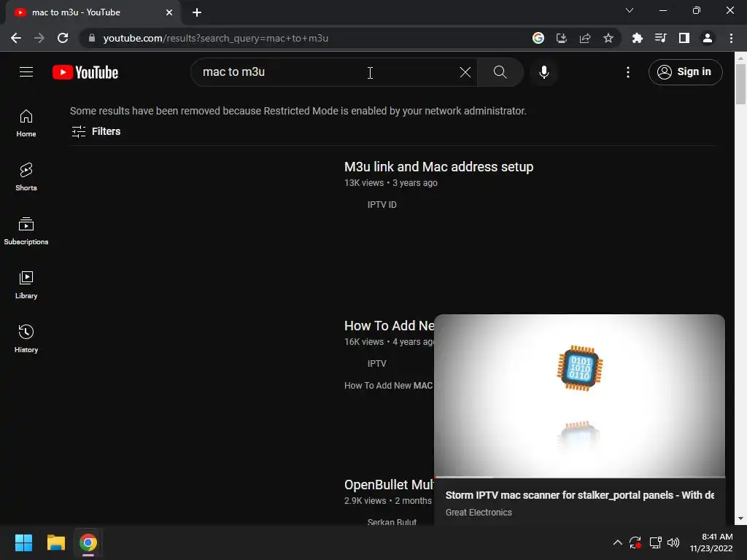This screenshot has height=560, width=747.
Task: Click the scrollbar down arrow
Action: click(740, 518)
